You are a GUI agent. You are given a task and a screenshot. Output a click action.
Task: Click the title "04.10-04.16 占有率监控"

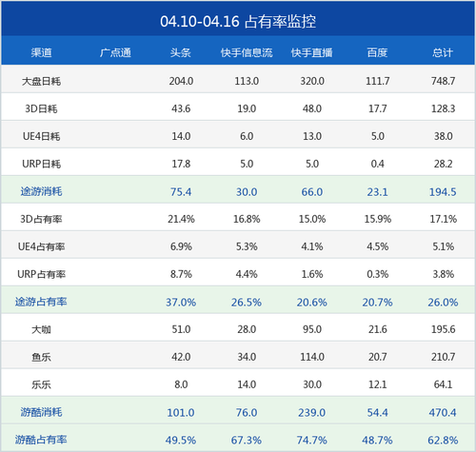click(x=238, y=22)
